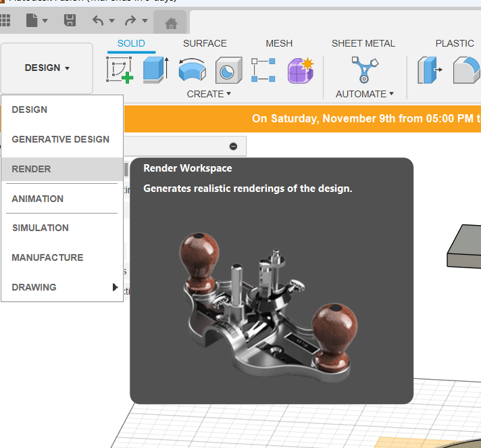Click the orange maintenance notification banner

[x=303, y=119]
